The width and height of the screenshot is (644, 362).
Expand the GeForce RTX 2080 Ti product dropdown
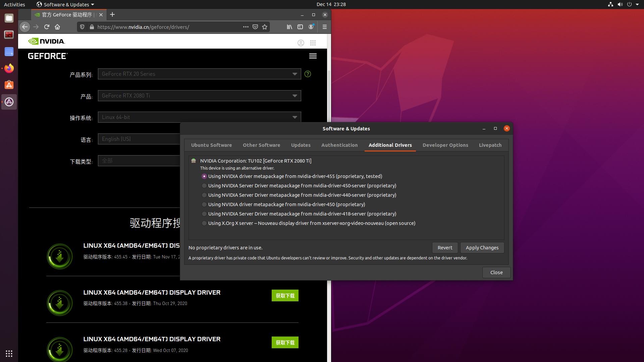click(199, 96)
